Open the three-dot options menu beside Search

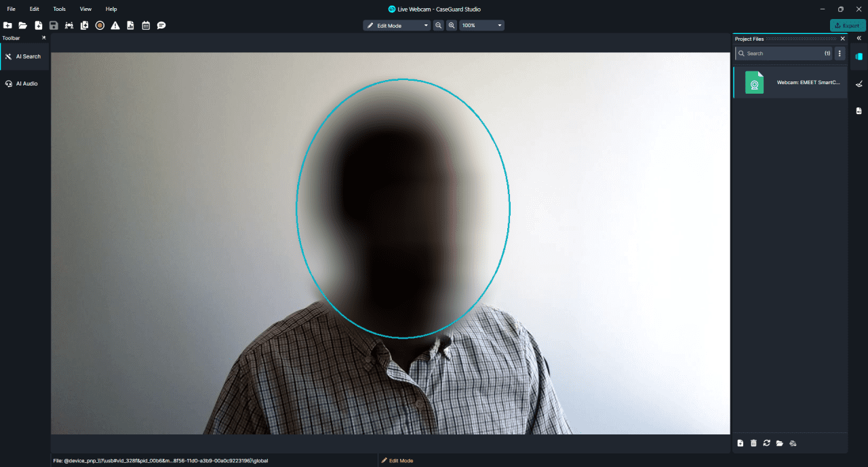pos(840,53)
